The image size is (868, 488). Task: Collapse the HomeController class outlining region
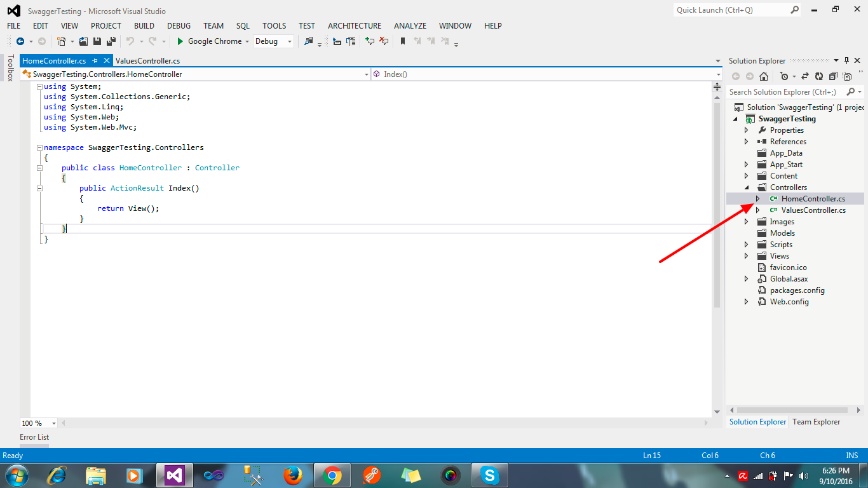point(39,168)
